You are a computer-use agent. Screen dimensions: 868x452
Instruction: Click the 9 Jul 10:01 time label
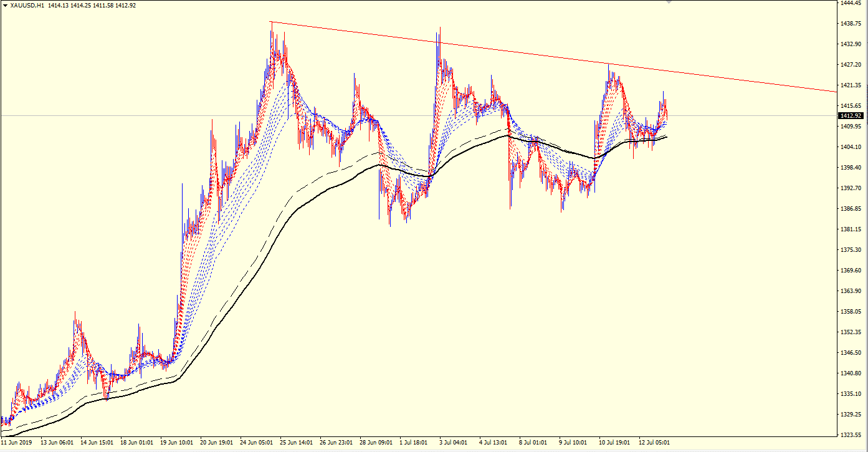tap(574, 443)
